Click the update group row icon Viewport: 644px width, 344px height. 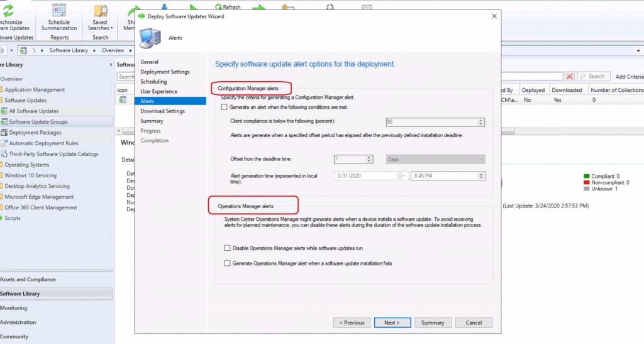(123, 100)
